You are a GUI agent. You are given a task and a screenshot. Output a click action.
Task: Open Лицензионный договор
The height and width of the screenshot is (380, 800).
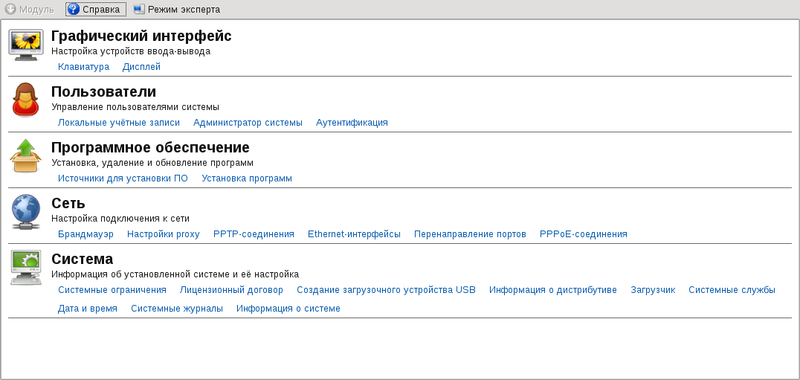coord(232,290)
